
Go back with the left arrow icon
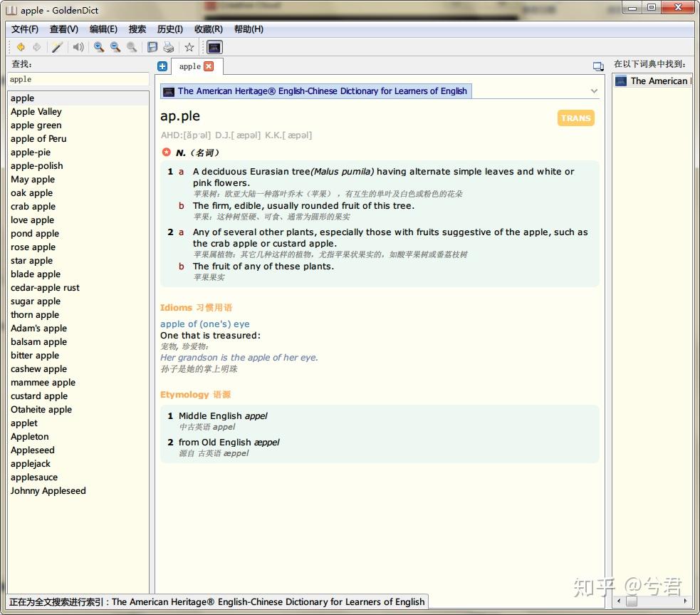coord(21,47)
